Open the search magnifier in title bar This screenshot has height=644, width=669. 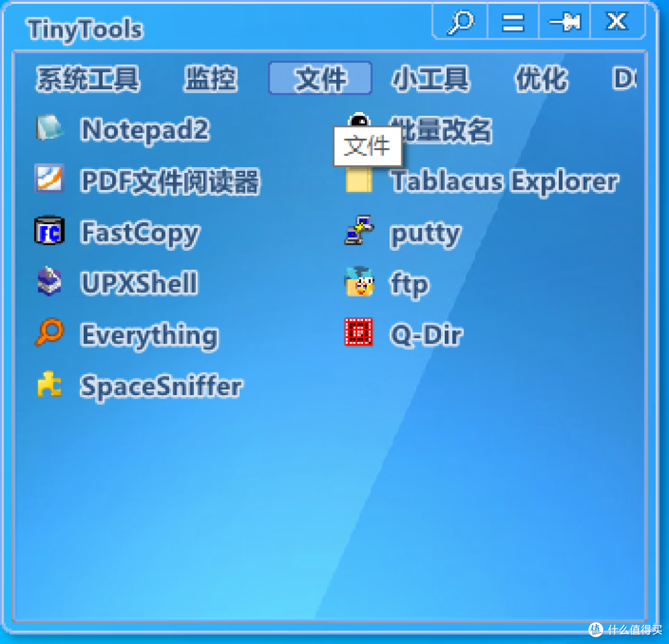460,22
